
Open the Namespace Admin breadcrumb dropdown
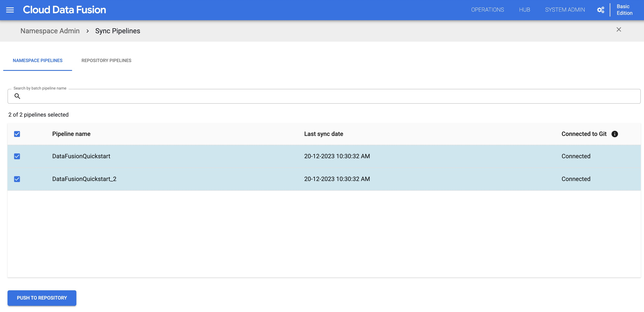click(x=50, y=31)
